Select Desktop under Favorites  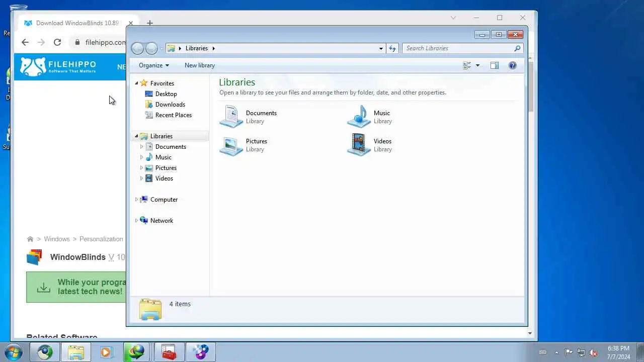click(x=166, y=94)
